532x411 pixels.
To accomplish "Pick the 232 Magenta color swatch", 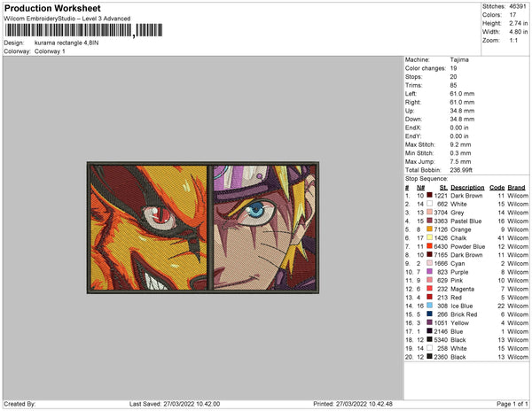I will 429,289.
